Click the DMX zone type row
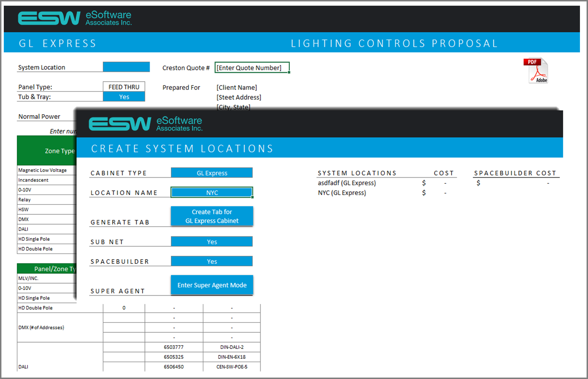Viewport: 588px width, 379px height. point(46,219)
